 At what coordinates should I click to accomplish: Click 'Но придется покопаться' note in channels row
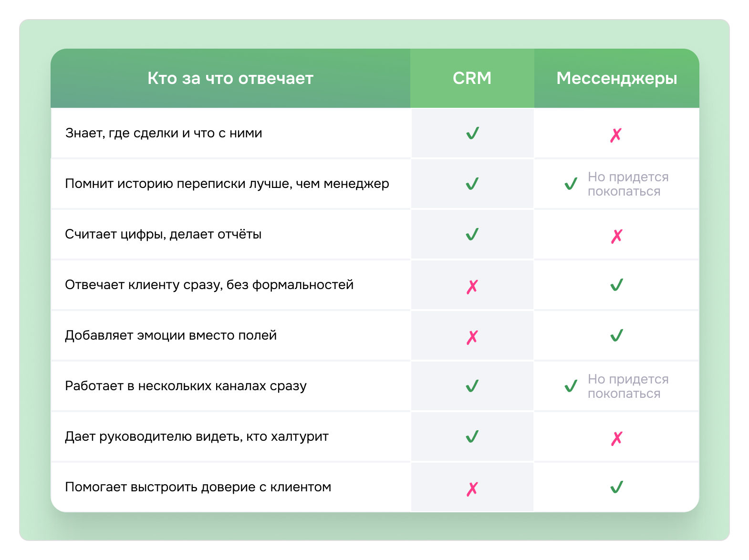pyautogui.click(x=628, y=386)
